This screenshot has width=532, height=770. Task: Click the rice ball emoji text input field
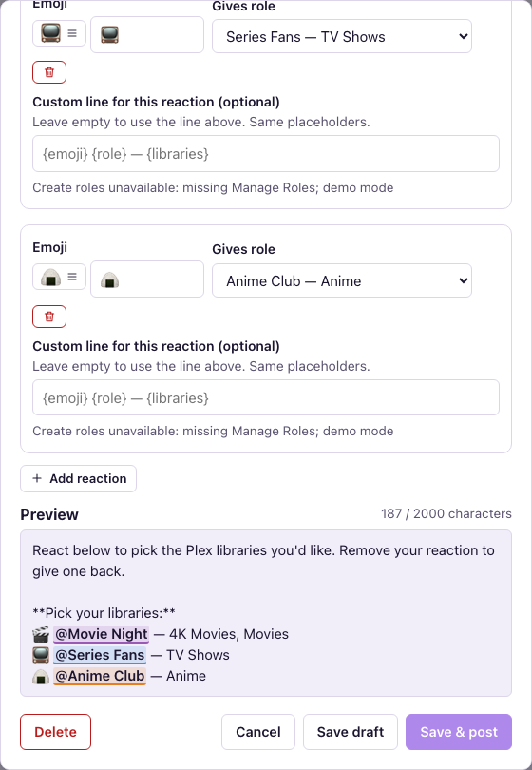coord(147,279)
